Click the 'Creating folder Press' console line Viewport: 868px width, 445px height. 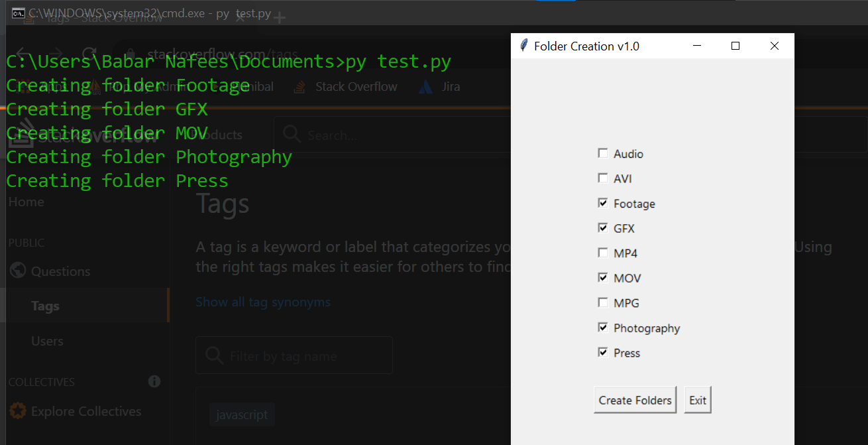click(117, 181)
